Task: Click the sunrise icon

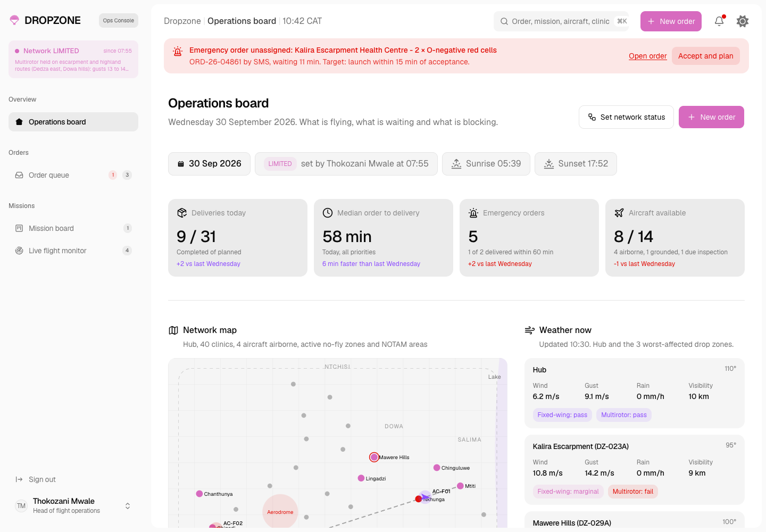Action: point(456,164)
